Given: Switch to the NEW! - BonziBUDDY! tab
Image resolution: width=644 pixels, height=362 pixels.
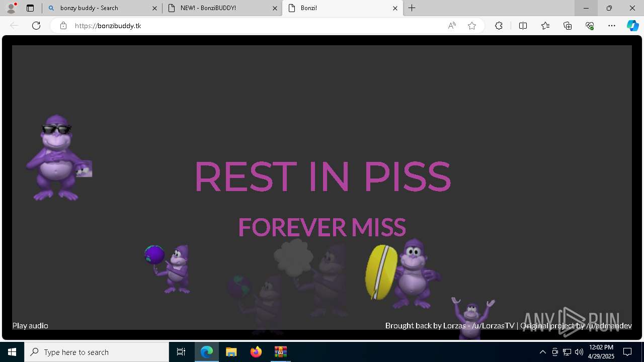Looking at the screenshot, I should pyautogui.click(x=222, y=8).
